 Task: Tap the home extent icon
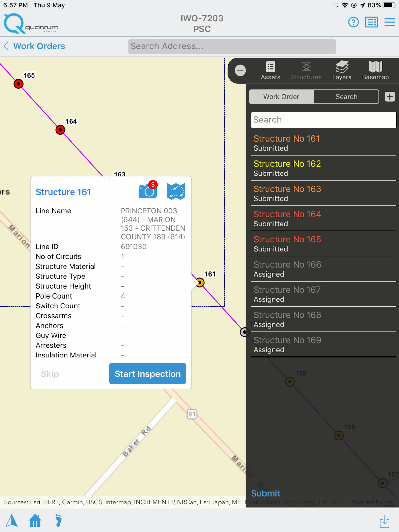[x=35, y=521]
